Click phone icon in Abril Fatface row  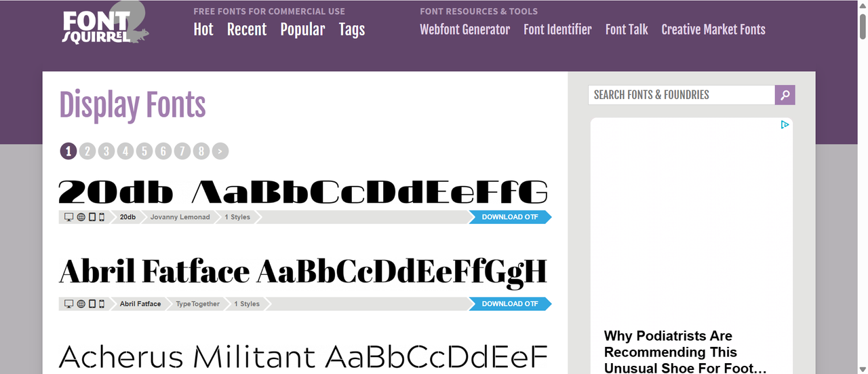[102, 304]
